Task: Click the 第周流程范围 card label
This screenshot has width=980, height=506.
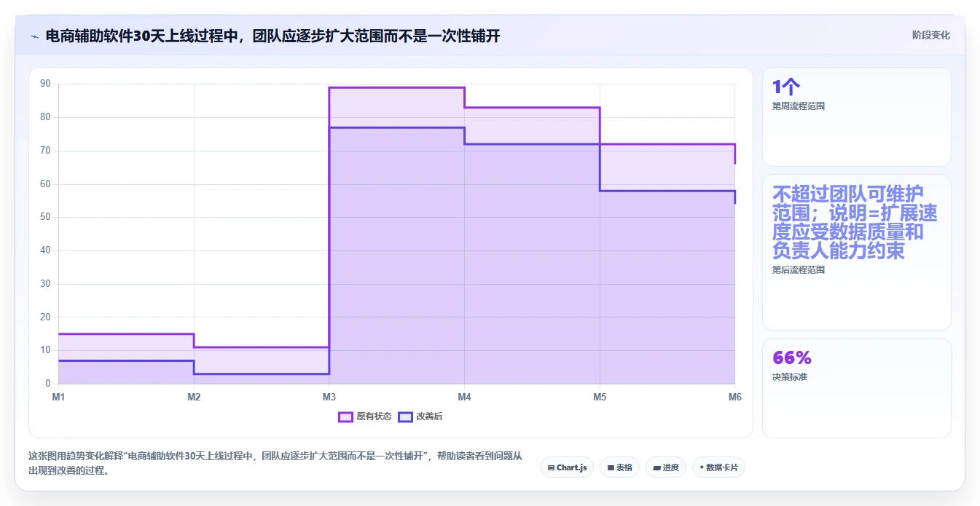Action: click(799, 106)
